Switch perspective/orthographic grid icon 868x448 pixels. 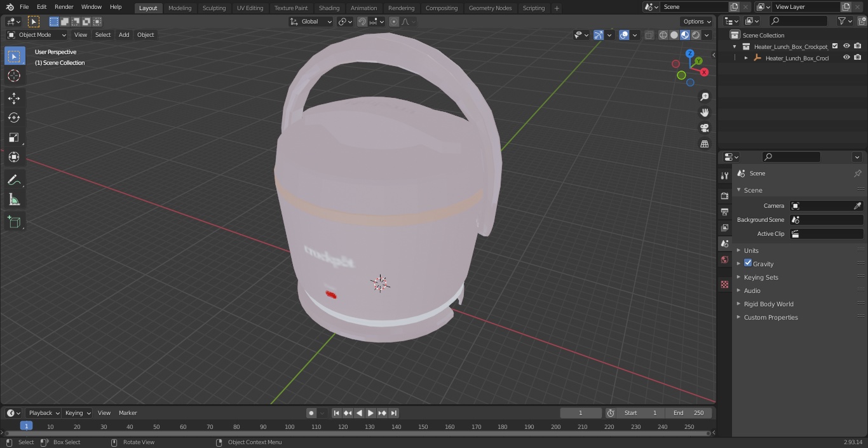click(704, 144)
